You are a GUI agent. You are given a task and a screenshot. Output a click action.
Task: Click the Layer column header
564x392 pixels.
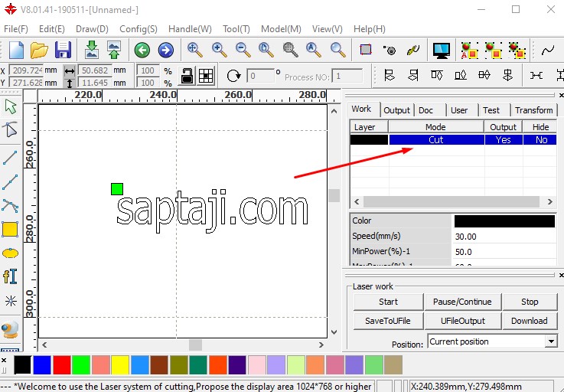click(369, 127)
